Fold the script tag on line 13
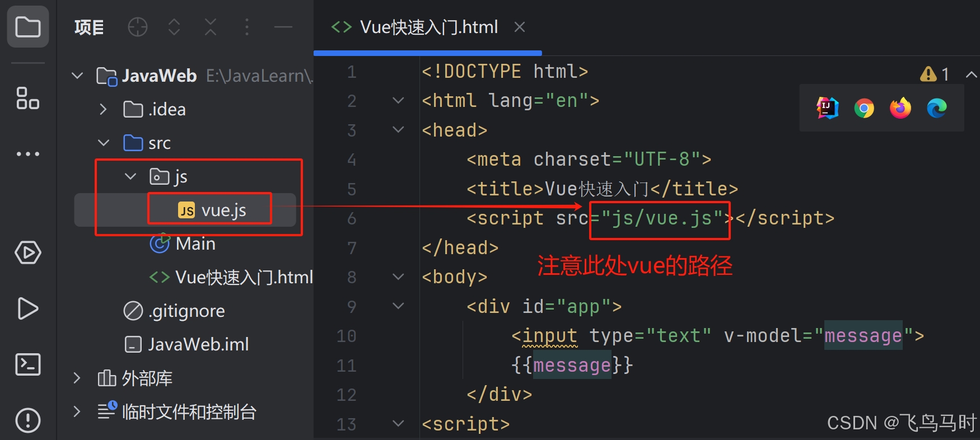 tap(398, 423)
